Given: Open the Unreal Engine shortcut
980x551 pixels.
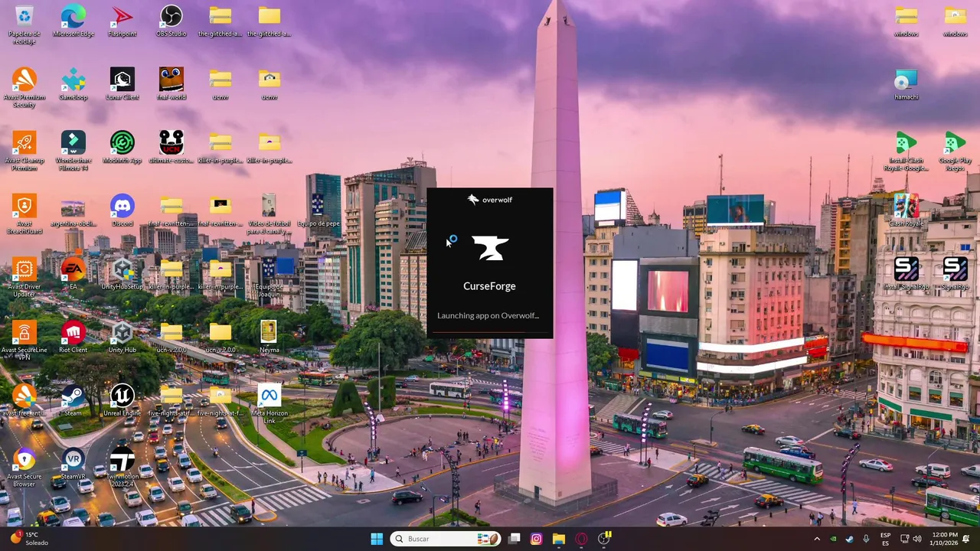Looking at the screenshot, I should (x=122, y=401).
